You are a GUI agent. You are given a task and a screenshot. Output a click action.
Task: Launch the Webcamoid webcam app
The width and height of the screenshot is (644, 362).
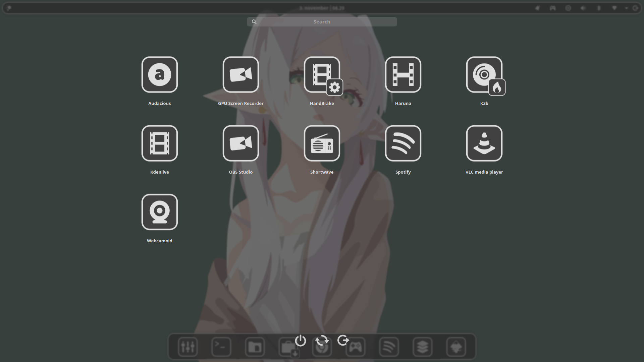[159, 212]
